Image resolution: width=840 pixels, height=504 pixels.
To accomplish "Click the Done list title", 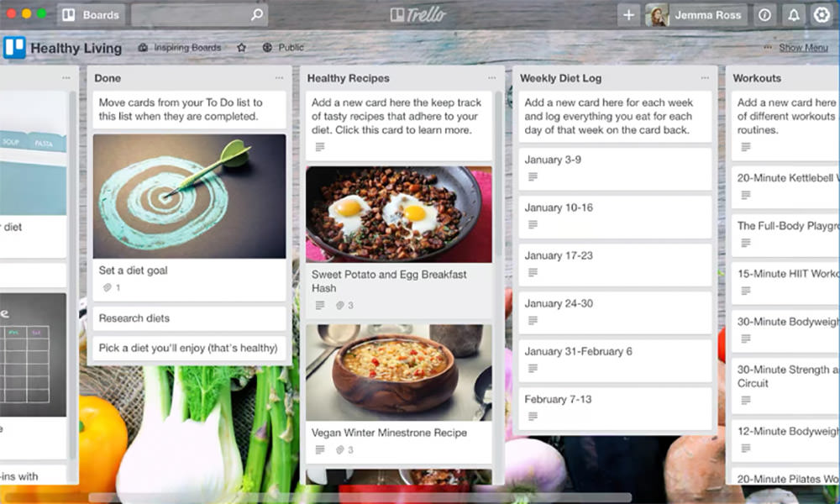I will 108,78.
